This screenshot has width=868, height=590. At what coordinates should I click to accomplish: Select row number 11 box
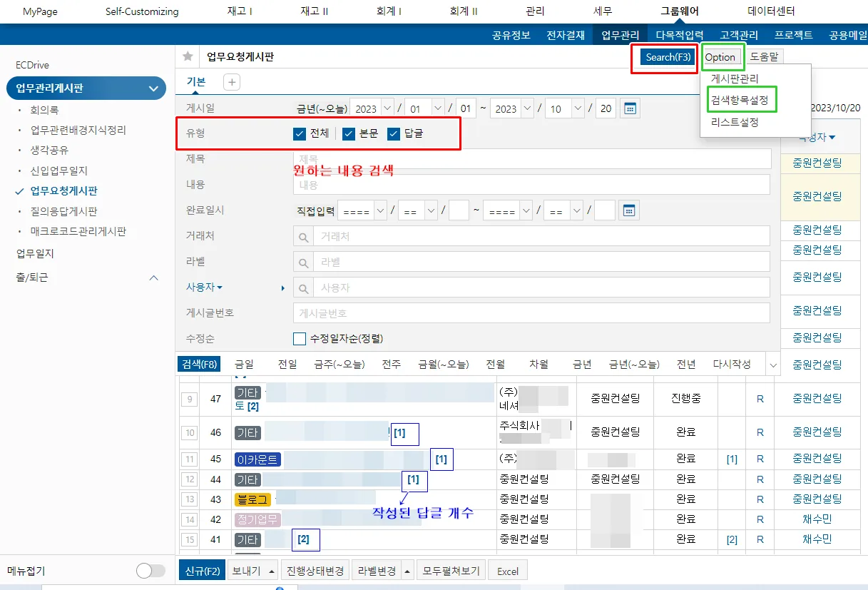coord(189,459)
